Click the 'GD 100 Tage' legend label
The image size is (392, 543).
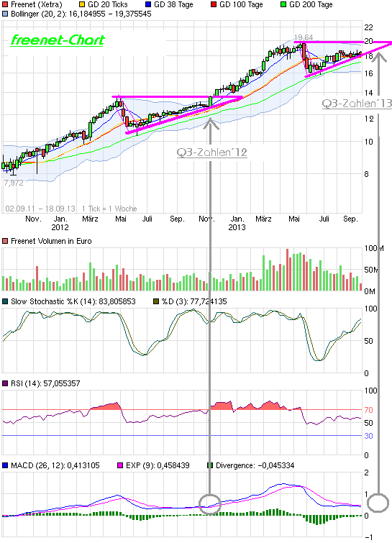(241, 5)
